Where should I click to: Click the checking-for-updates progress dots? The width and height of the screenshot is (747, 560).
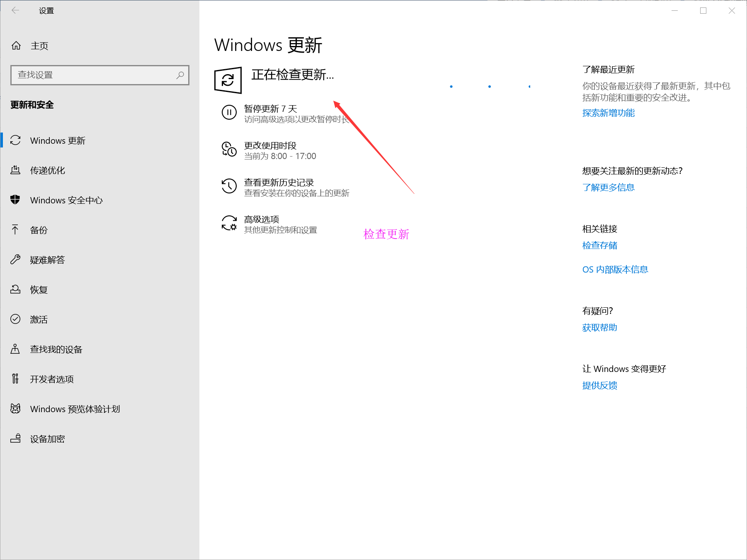490,86
